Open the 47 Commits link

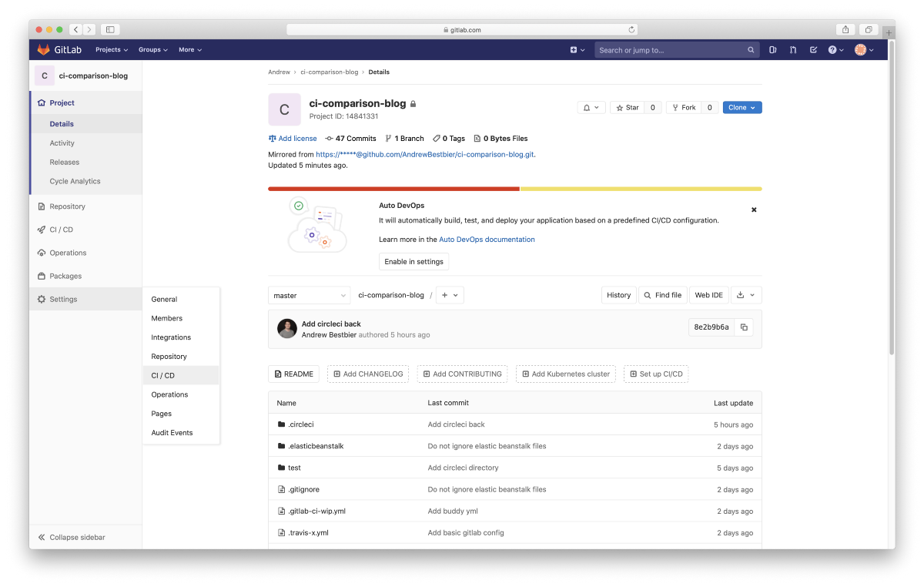pos(350,139)
